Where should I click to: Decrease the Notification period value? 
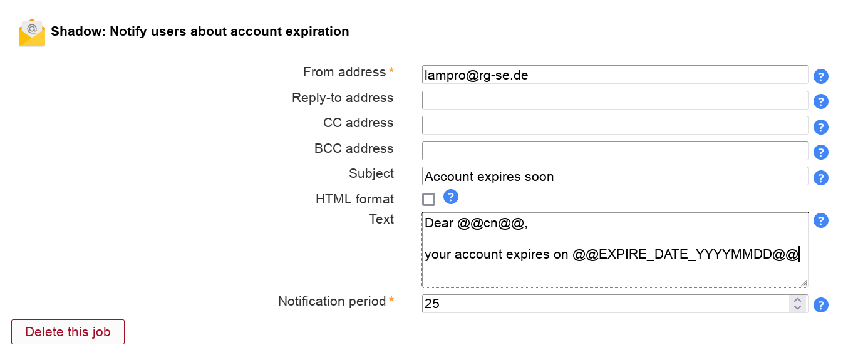pos(797,307)
